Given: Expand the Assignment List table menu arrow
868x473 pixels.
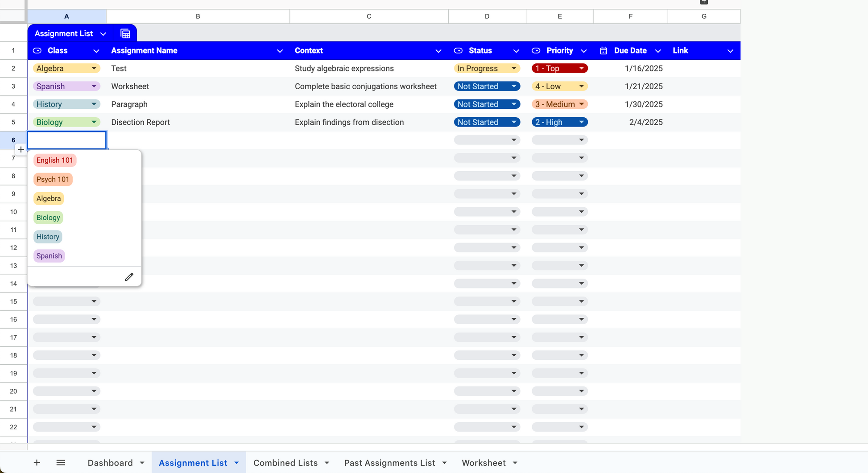Looking at the screenshot, I should coord(103,34).
